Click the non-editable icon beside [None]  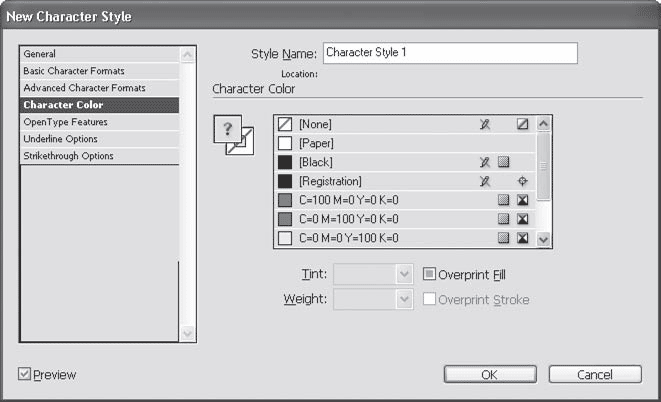click(x=485, y=124)
